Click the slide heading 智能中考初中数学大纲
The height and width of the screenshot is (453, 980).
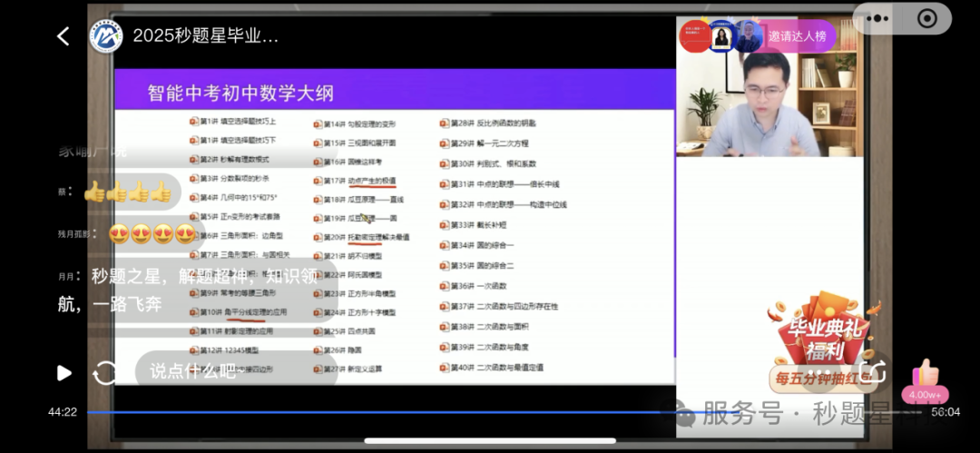[x=240, y=94]
